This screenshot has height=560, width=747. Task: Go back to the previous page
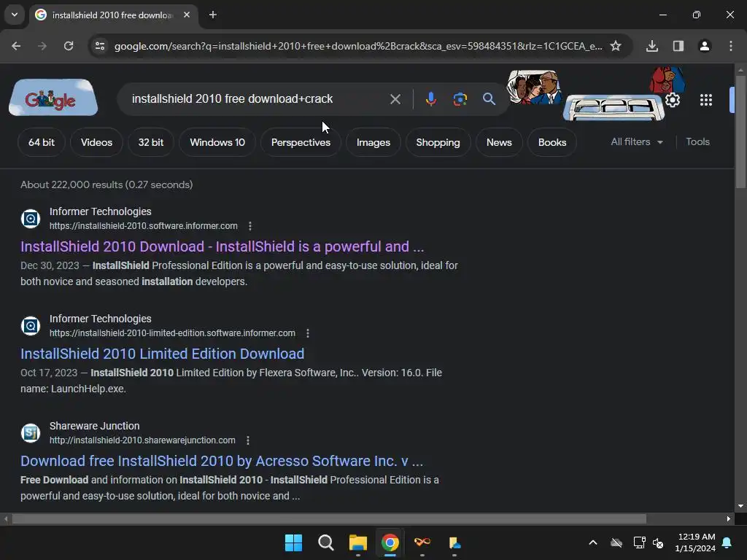[x=16, y=46]
